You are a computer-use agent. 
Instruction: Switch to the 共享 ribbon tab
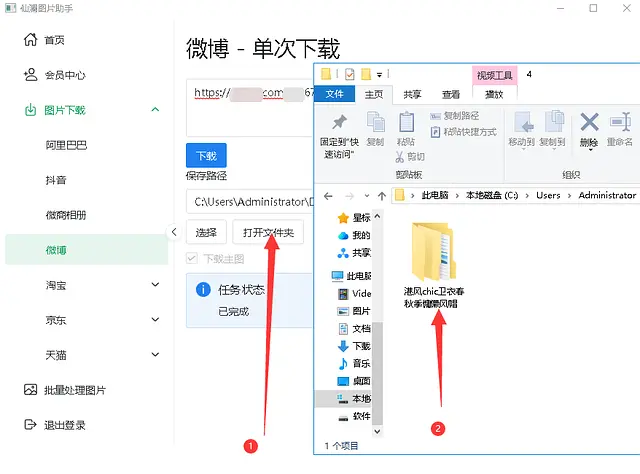tap(412, 95)
